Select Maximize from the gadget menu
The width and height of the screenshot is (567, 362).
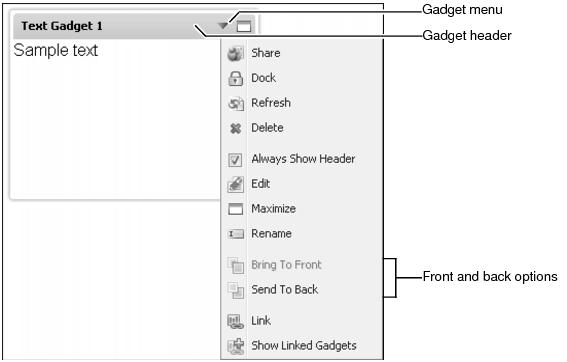(x=301, y=209)
